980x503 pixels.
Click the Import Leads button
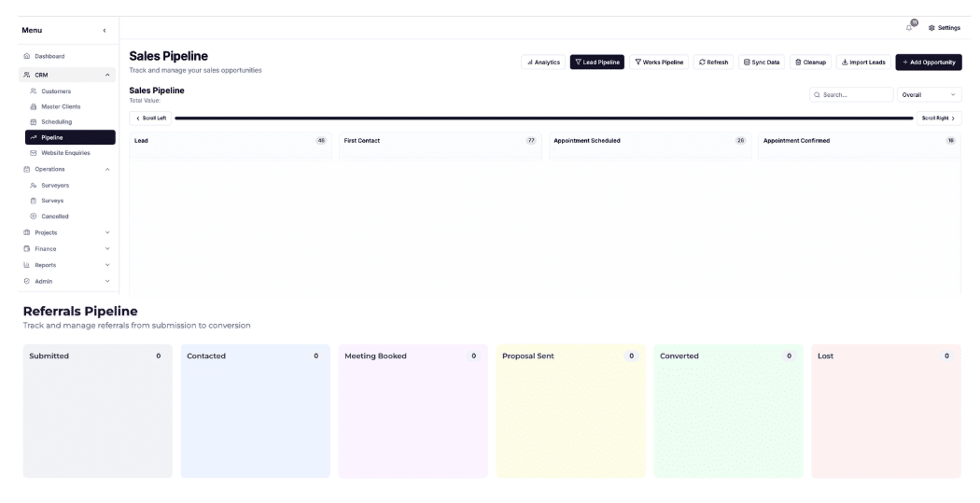[x=863, y=63]
